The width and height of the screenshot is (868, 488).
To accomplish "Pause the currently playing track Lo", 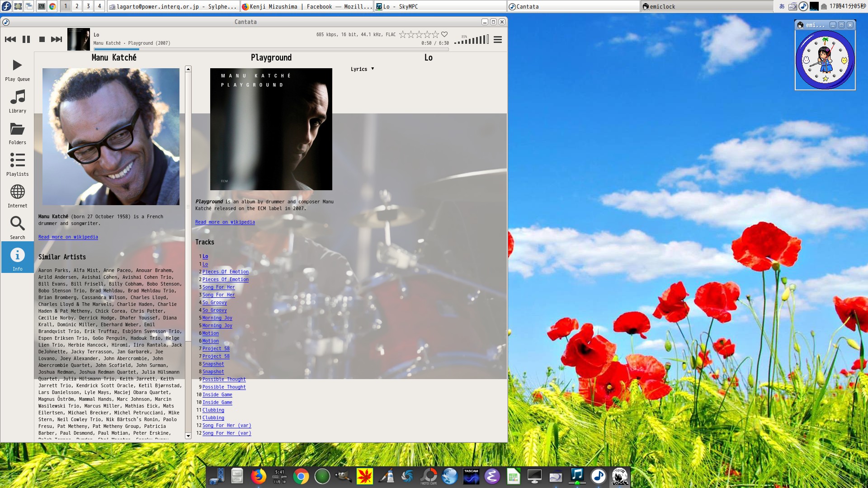I will pos(26,39).
